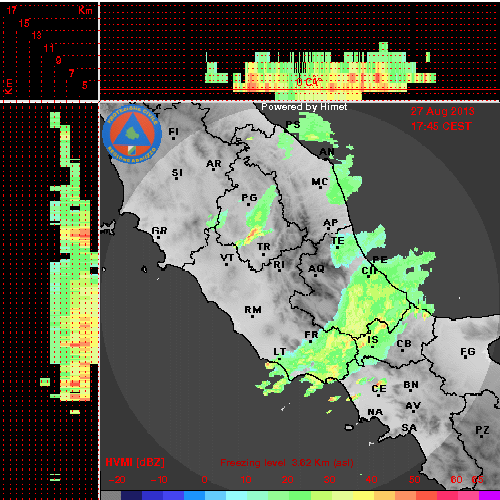Click the AN city label

pos(327,152)
